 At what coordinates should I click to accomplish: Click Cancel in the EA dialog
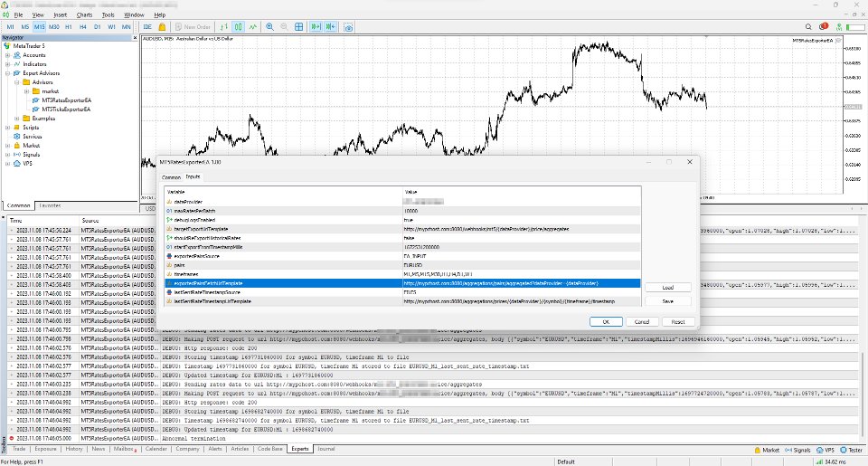(642, 322)
